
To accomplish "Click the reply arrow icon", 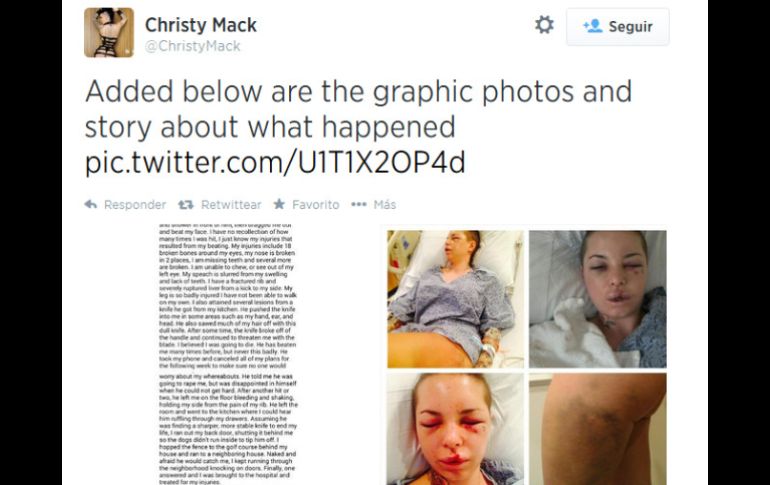I will tap(91, 204).
